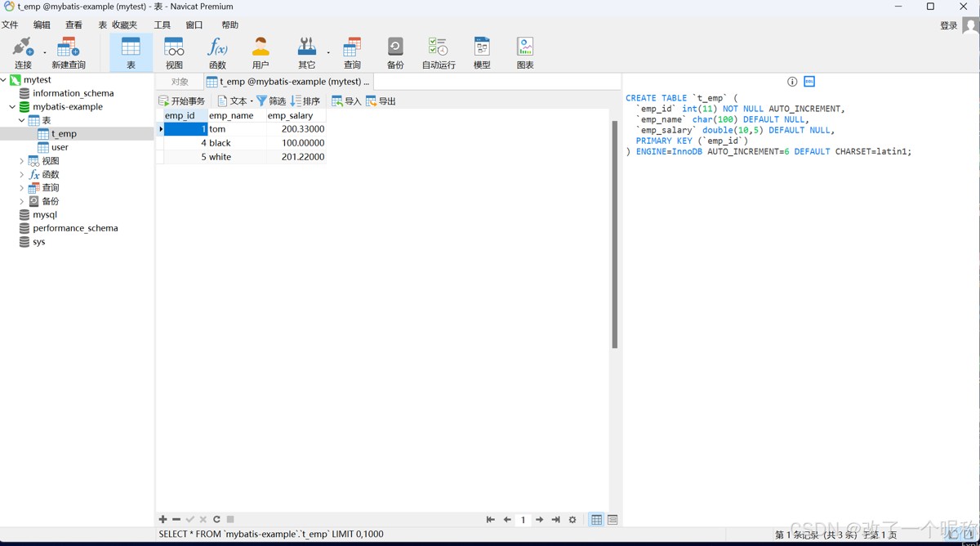Select the user table in tree

point(60,147)
